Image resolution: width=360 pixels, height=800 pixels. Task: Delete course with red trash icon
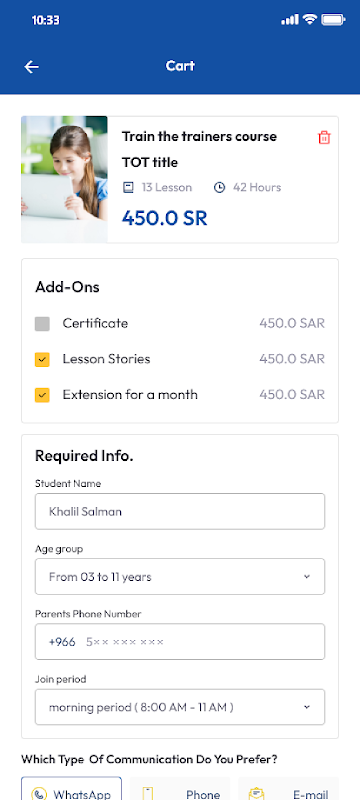[x=324, y=137]
